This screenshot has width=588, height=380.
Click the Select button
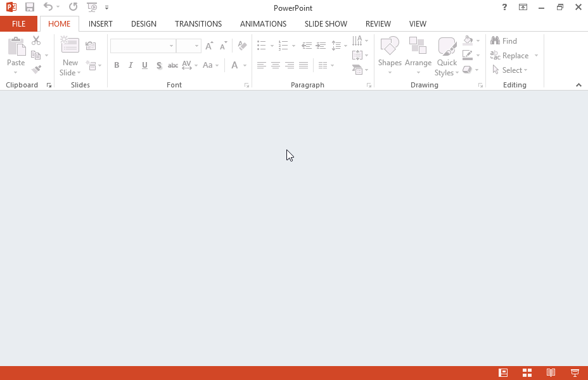(509, 70)
